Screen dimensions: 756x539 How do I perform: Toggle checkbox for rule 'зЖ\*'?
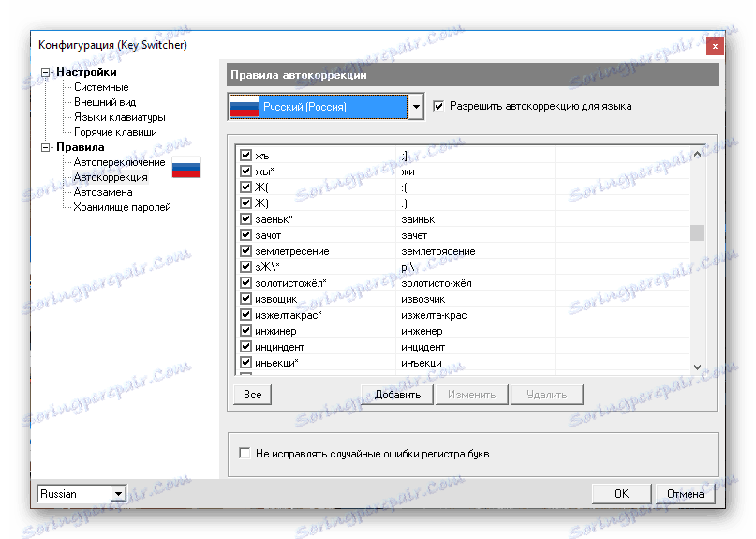[x=245, y=267]
